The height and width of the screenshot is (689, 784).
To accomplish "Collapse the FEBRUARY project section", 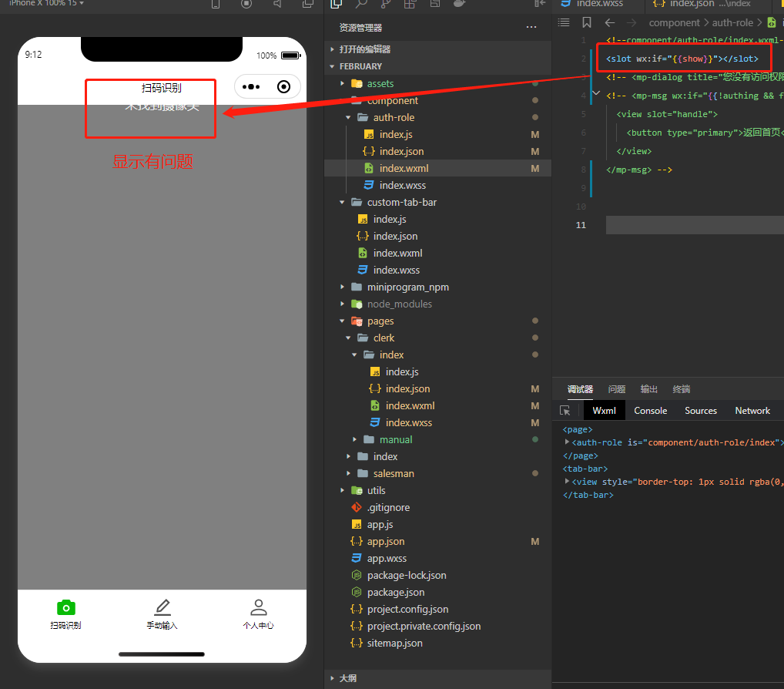I will click(332, 66).
